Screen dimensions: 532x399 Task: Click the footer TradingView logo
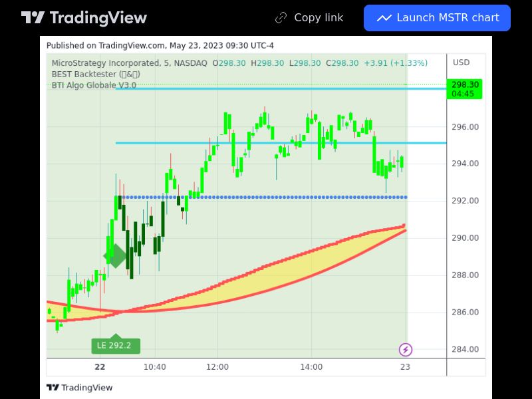(x=79, y=388)
